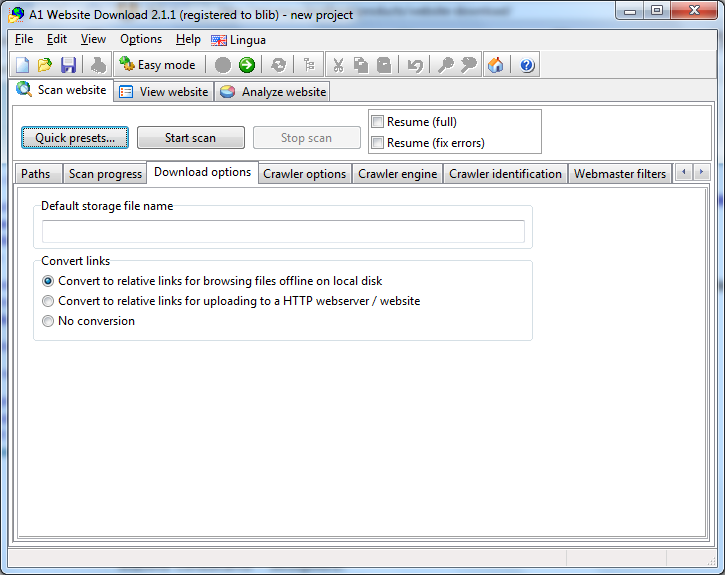
Task: Click the green arrow start icon
Action: (247, 65)
